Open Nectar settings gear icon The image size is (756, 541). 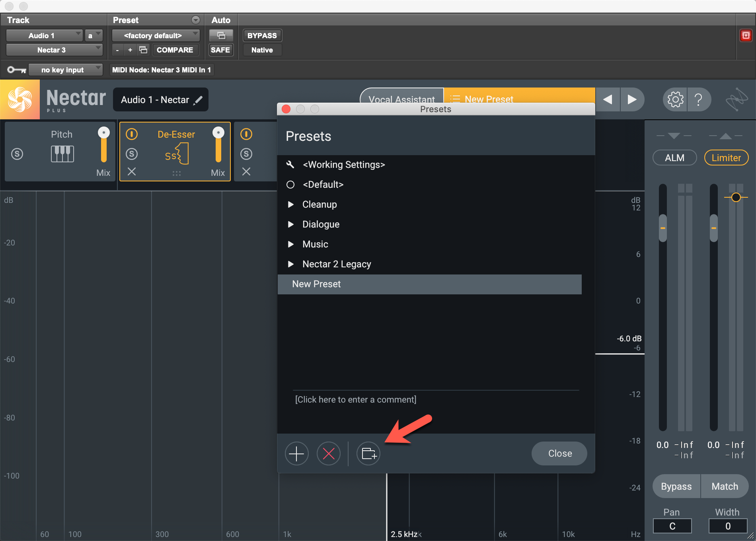click(x=675, y=99)
